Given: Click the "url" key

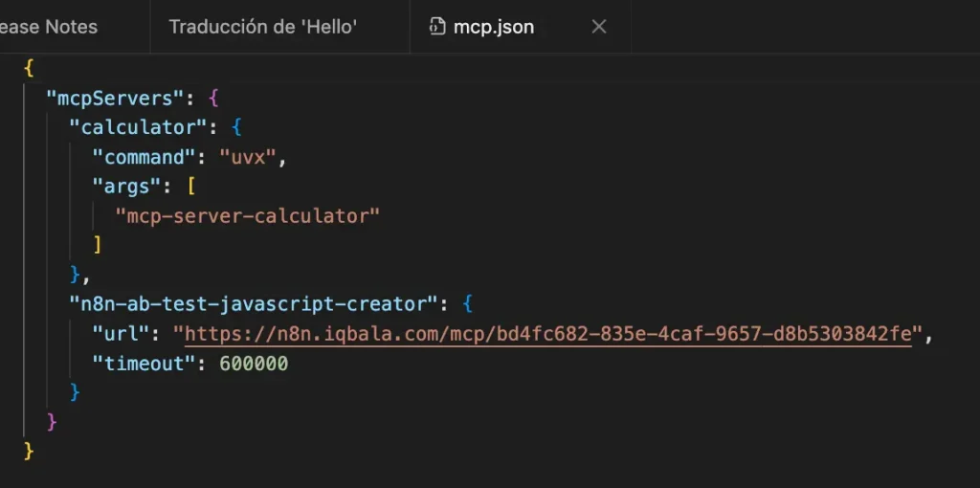Looking at the screenshot, I should click(x=122, y=334).
